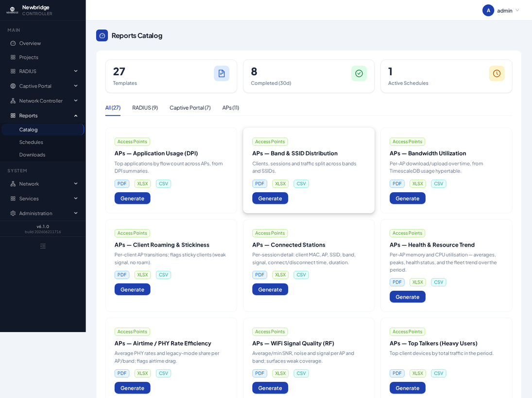
Task: Generate the Bandwidth Utilization report
Action: click(x=408, y=199)
